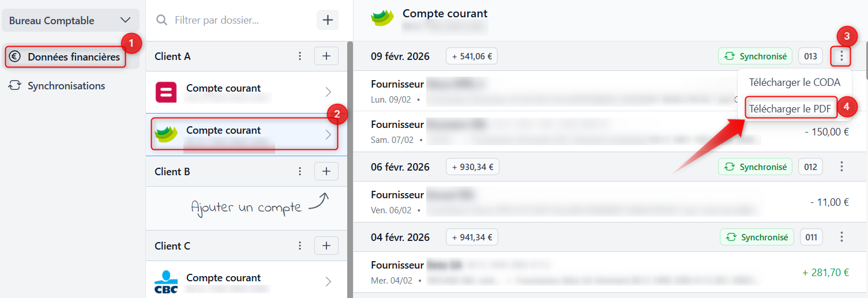
Task: Open the options menu for statement 013
Action: (x=842, y=56)
